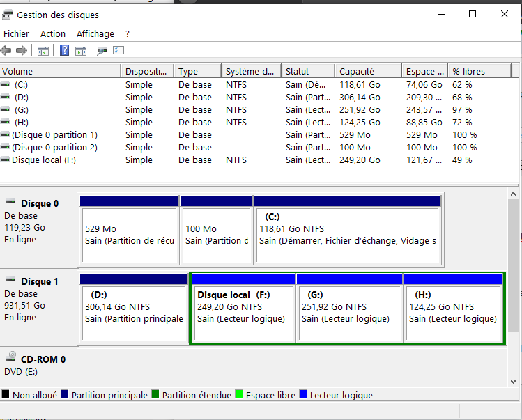
Task: Open the Affichage menu
Action: coord(95,33)
